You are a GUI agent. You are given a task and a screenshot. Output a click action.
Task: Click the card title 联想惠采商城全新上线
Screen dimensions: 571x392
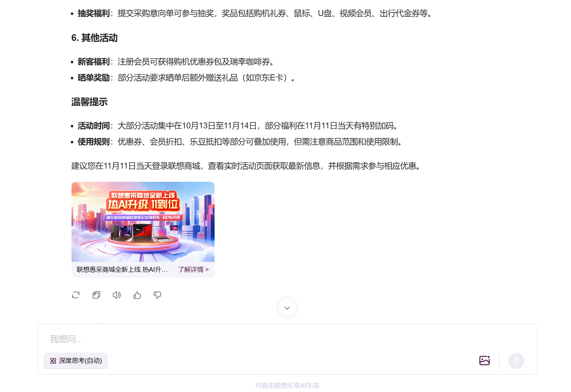pyautogui.click(x=122, y=270)
